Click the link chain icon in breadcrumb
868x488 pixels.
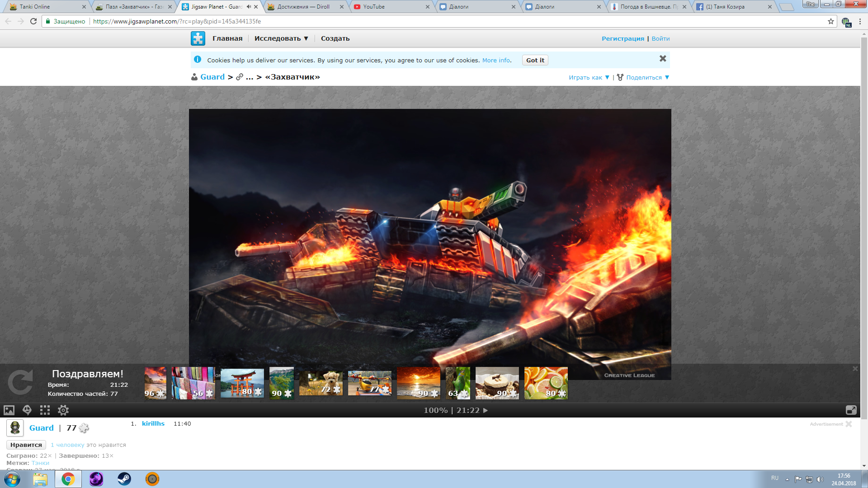click(x=240, y=77)
